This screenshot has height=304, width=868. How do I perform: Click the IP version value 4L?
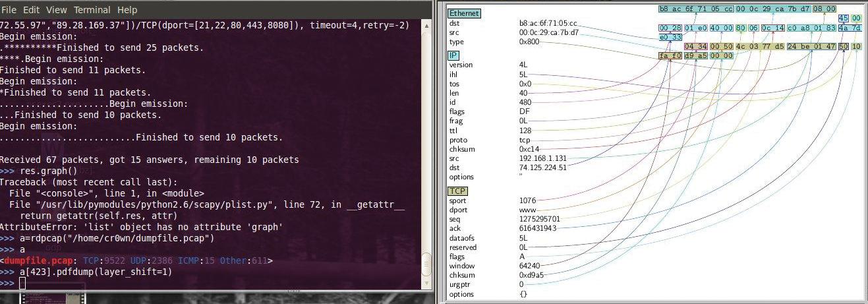coord(523,65)
